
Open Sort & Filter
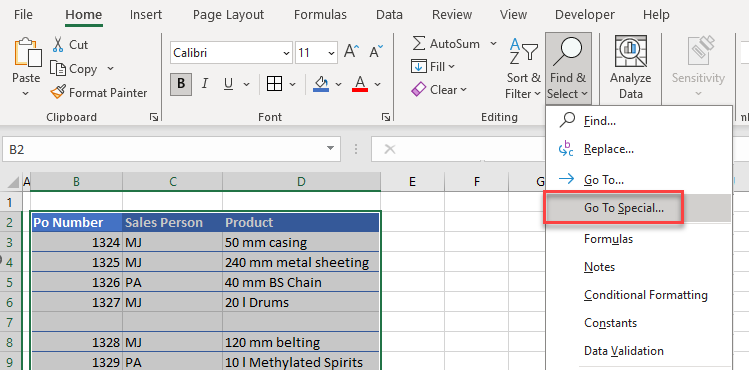point(524,68)
